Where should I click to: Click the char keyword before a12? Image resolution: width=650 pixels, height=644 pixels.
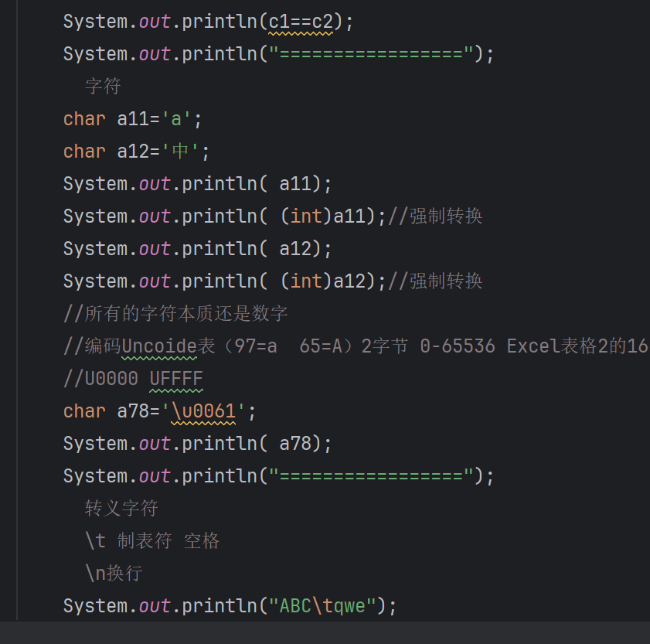point(84,152)
